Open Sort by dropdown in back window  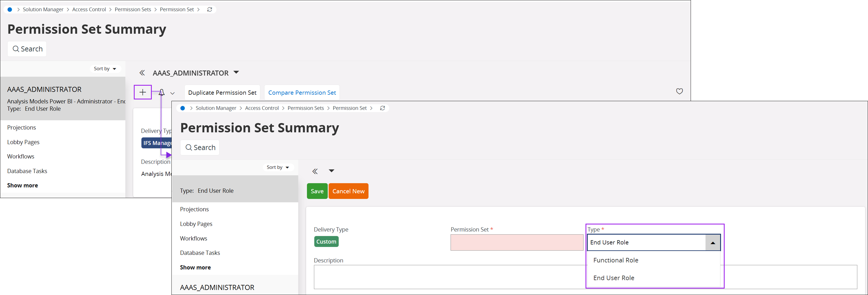tap(105, 69)
